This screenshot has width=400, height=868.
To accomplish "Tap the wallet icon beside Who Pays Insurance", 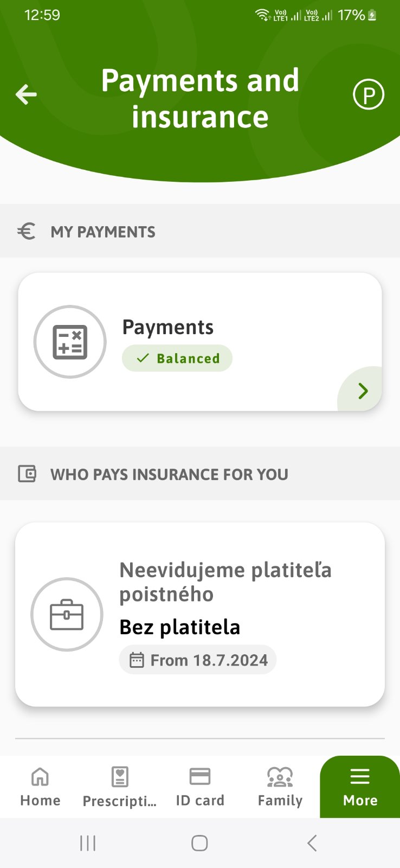I will [x=27, y=474].
